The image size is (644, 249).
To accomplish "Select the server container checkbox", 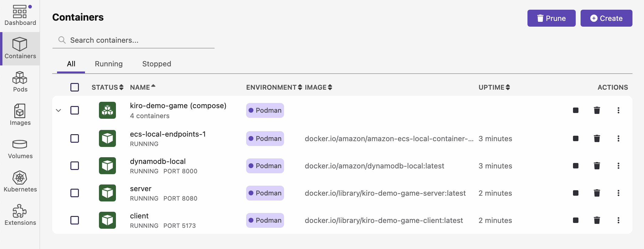I will tap(75, 193).
